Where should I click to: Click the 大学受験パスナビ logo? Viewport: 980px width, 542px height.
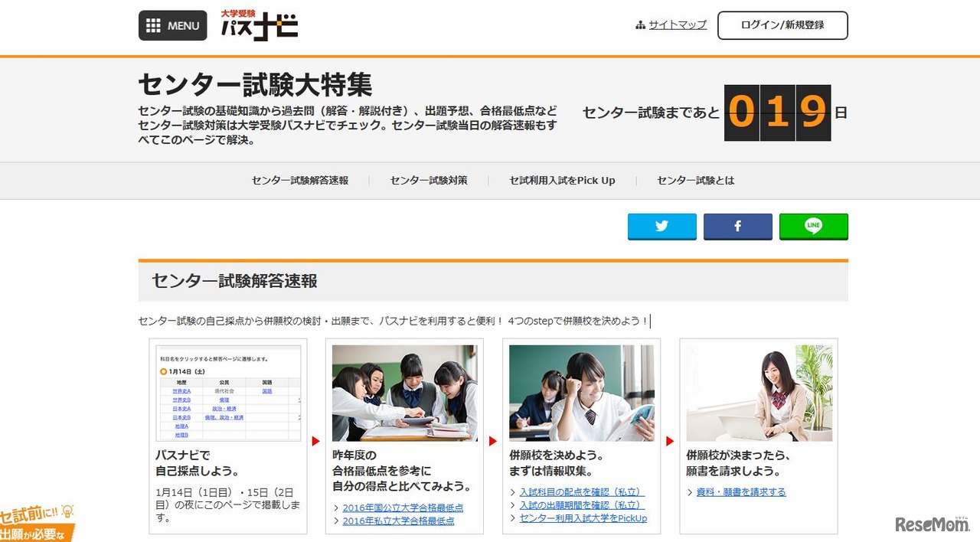click(260, 25)
